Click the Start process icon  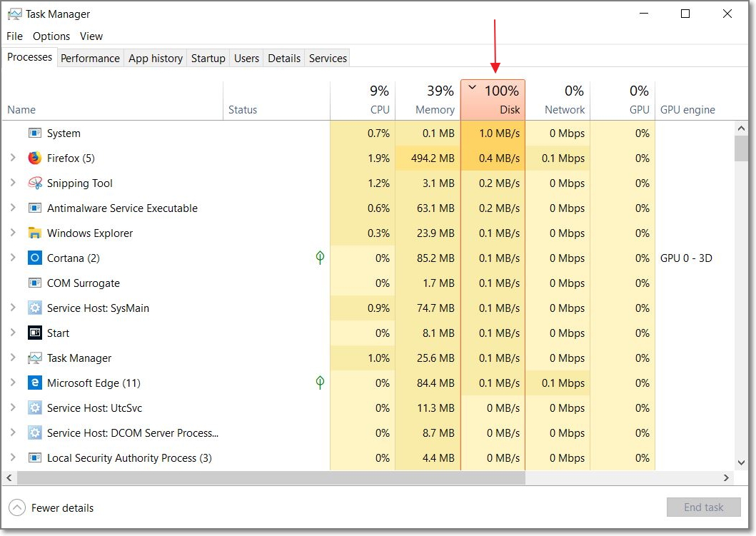click(x=35, y=333)
